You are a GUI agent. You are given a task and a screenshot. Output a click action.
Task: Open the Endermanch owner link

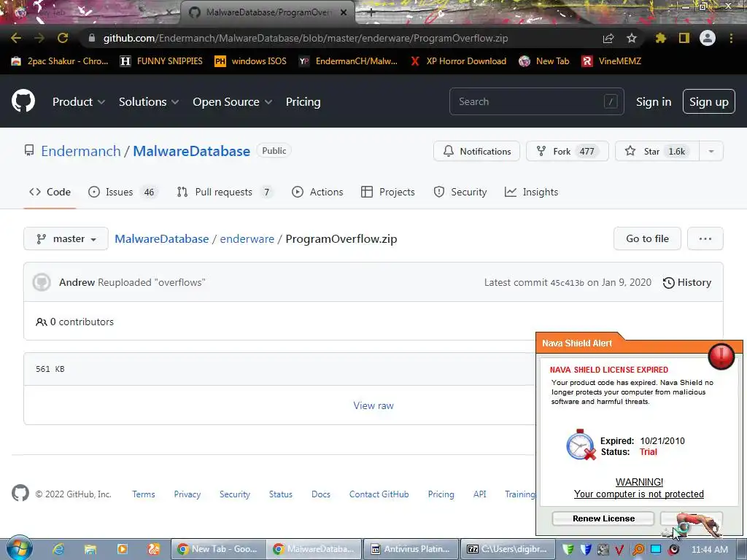tap(81, 151)
